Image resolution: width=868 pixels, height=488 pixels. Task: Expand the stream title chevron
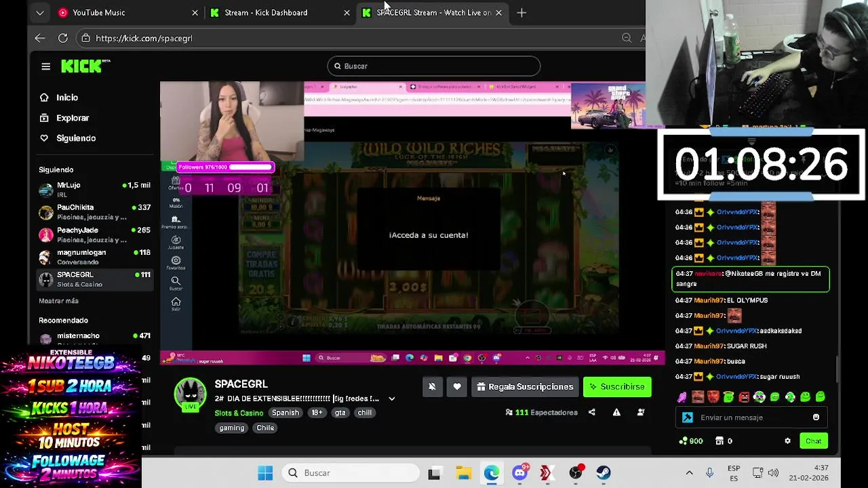click(391, 399)
